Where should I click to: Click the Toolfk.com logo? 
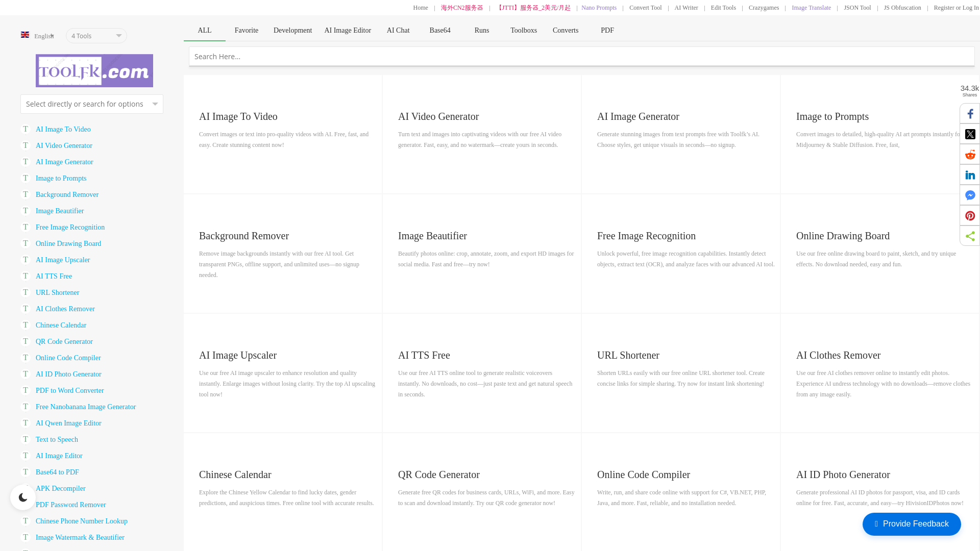94,70
